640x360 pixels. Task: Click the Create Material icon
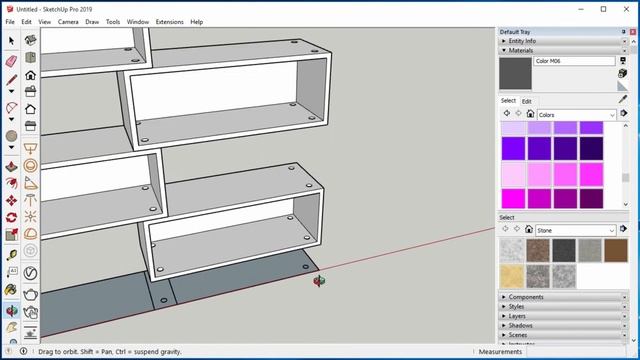622,73
